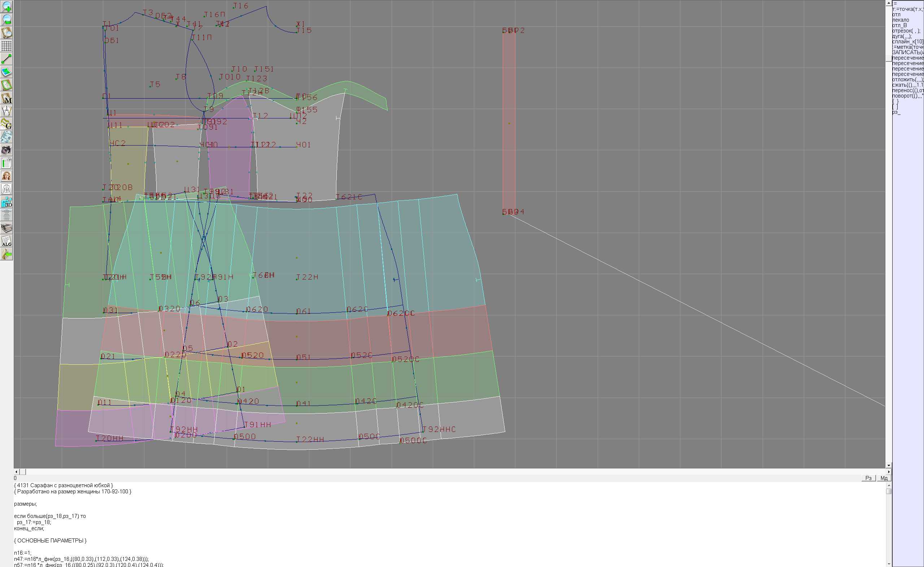Click the green arrow exit icon
The image size is (924, 567).
6,254
